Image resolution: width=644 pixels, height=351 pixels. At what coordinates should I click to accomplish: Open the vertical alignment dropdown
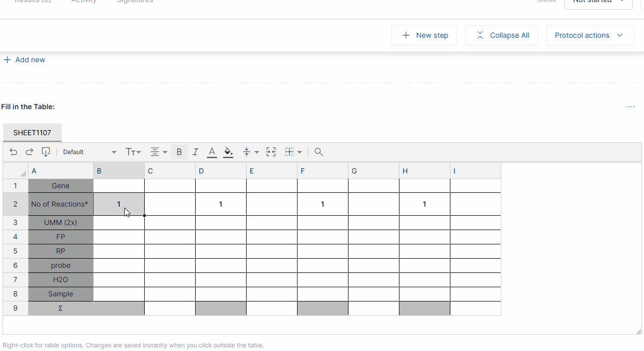[x=251, y=152]
